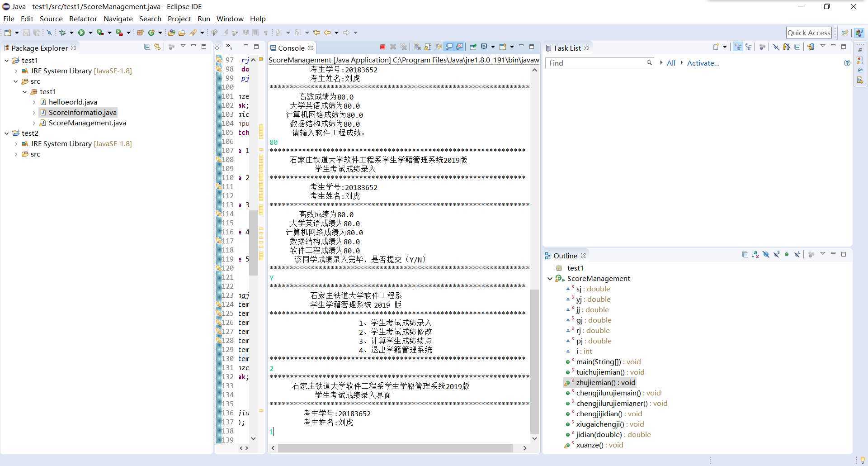868x466 pixels.
Task: Click the New Task icon in Task List
Action: click(x=716, y=47)
